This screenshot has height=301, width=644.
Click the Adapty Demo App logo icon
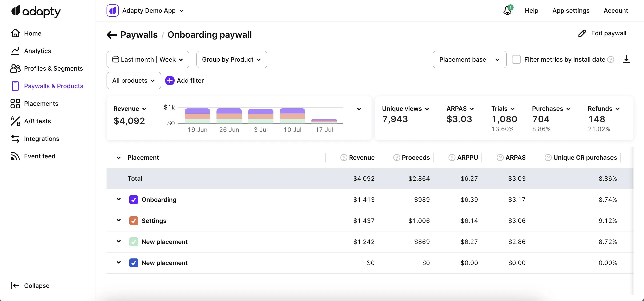point(112,11)
